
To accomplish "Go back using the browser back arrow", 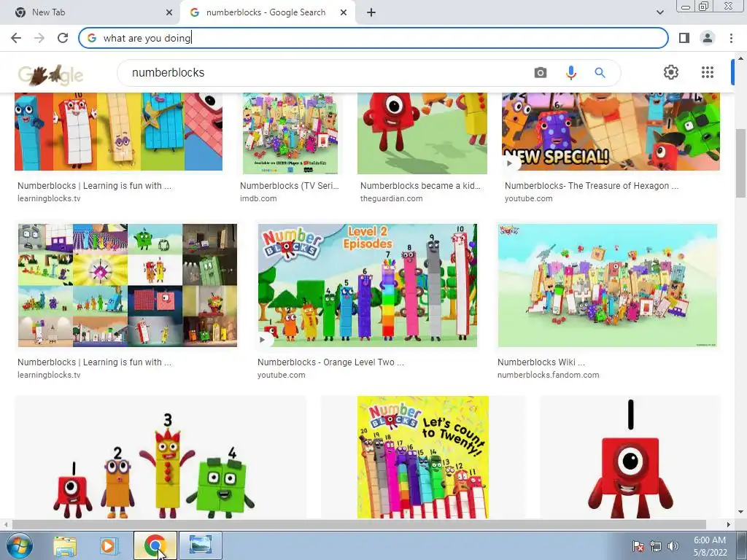I will click(x=16, y=38).
